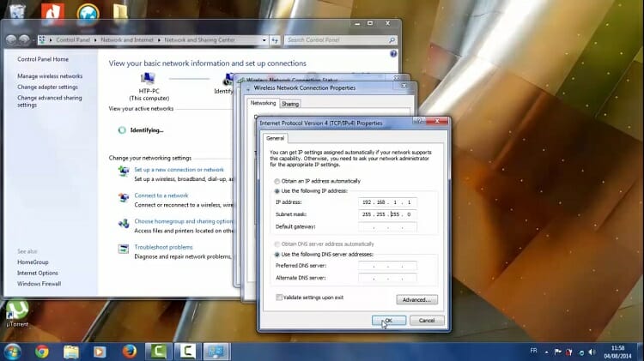This screenshot has height=361, width=644.
Task: Open the Troubleshoot problems link
Action: [x=163, y=247]
